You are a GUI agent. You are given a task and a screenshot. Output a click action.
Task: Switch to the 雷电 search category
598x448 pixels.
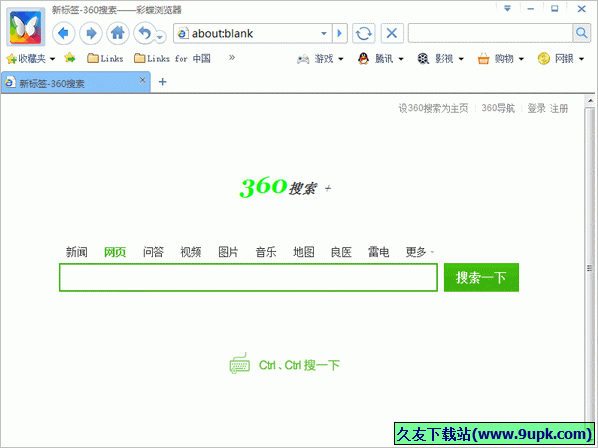[x=378, y=252]
